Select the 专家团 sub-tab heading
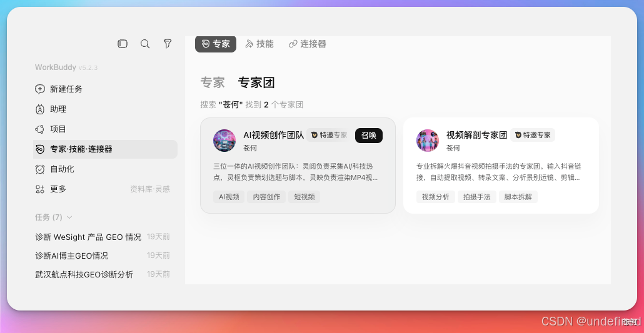644x333 pixels. click(256, 83)
